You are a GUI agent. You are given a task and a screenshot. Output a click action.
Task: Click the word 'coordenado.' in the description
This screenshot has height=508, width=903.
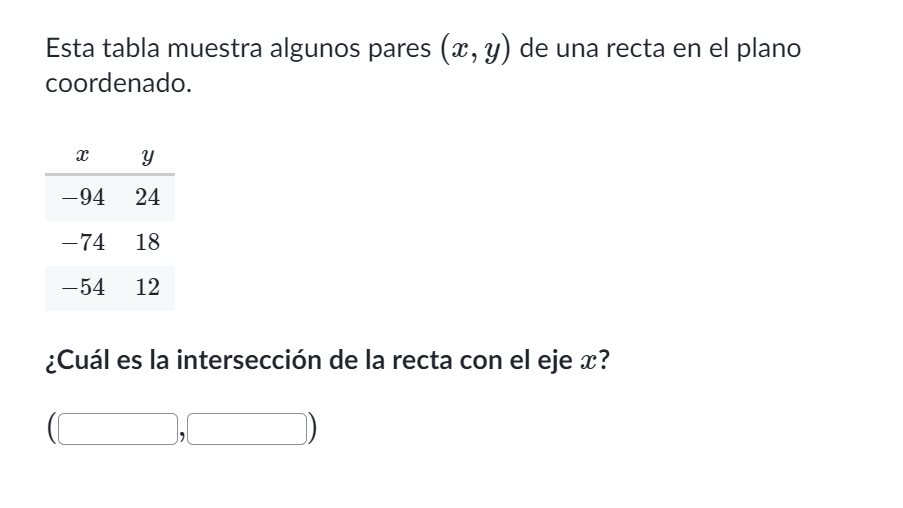118,84
